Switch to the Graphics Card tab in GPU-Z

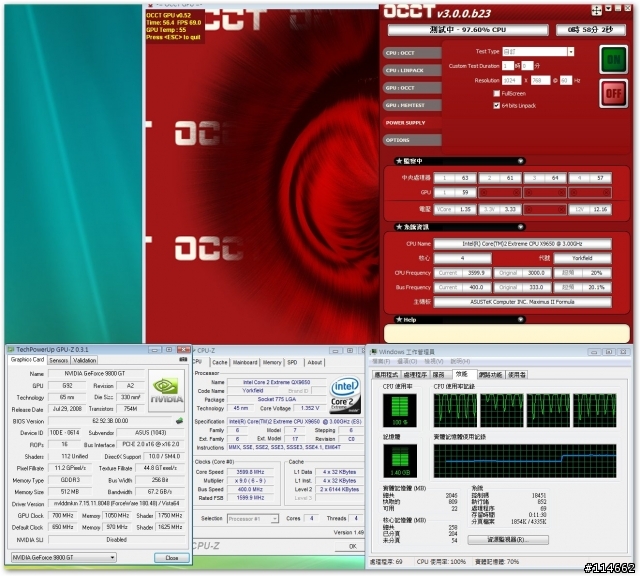tap(27, 360)
